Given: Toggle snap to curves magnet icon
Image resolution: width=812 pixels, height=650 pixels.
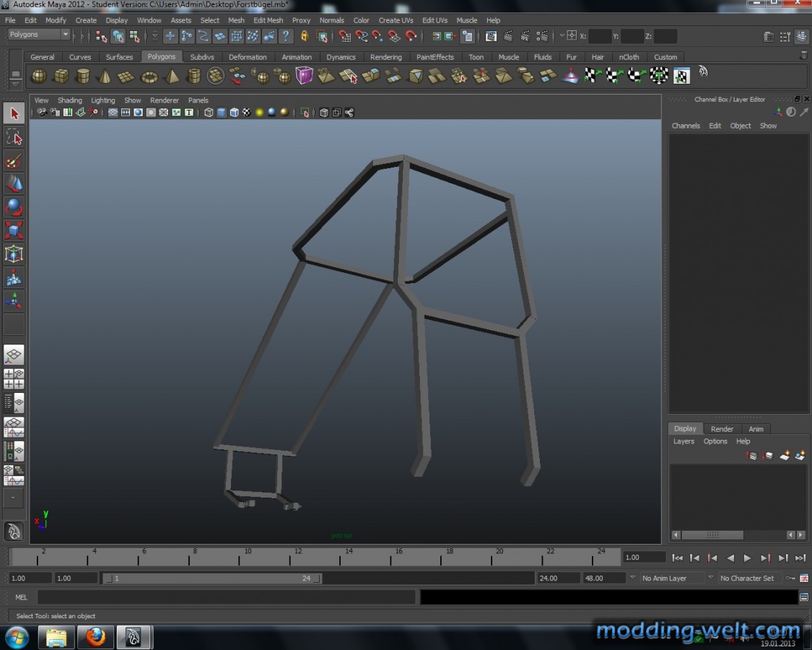Looking at the screenshot, I should tap(361, 36).
